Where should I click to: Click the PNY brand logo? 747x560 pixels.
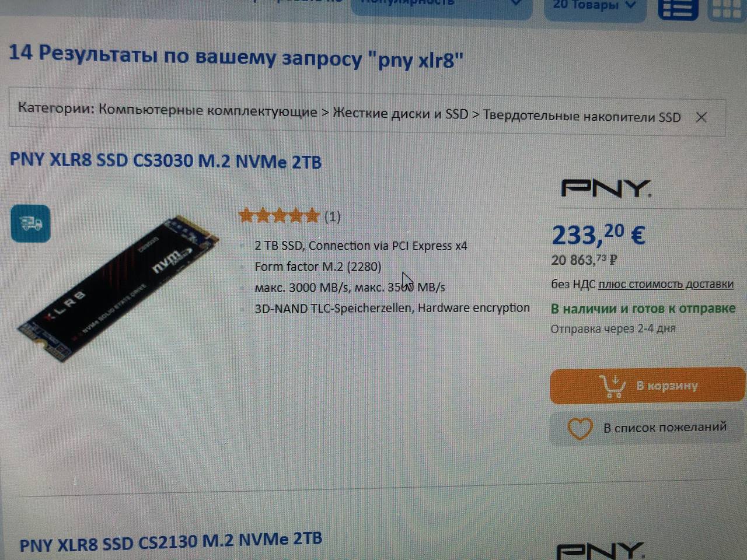point(606,188)
